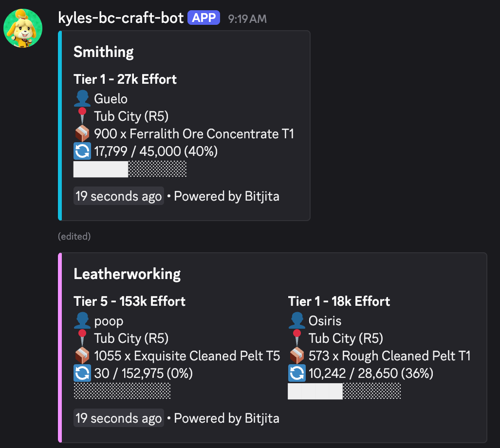Click the Leatherworking heading
The image size is (500, 448).
(127, 274)
